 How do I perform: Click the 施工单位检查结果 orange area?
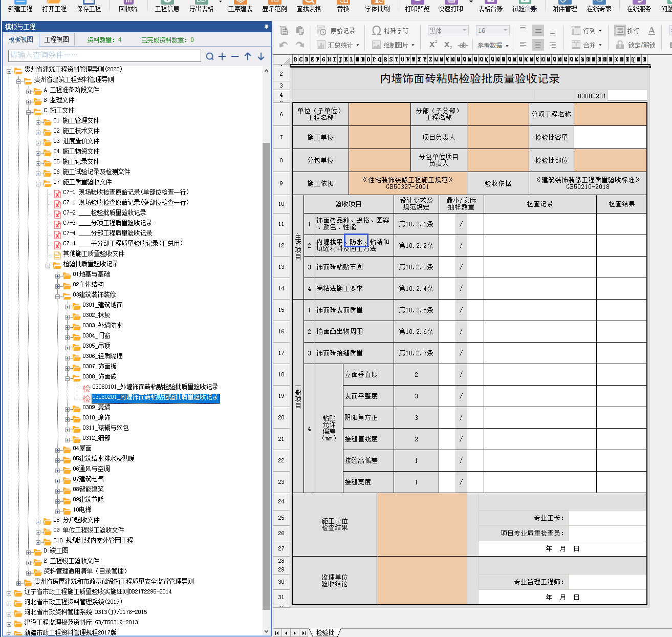(422, 525)
